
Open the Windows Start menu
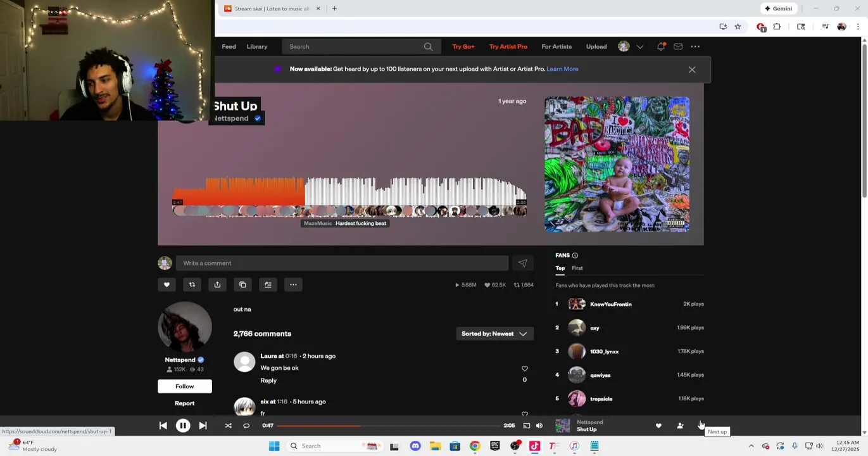point(274,446)
